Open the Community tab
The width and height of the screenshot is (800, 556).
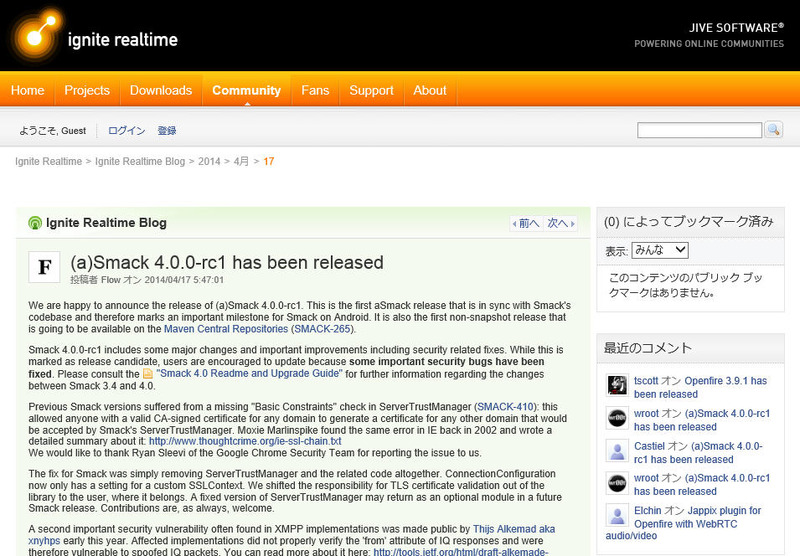(246, 90)
